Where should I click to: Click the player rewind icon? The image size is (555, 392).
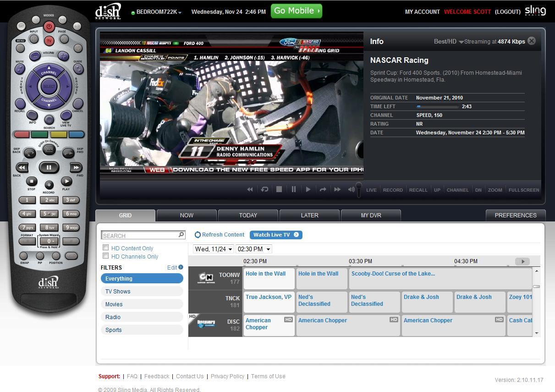(x=250, y=189)
